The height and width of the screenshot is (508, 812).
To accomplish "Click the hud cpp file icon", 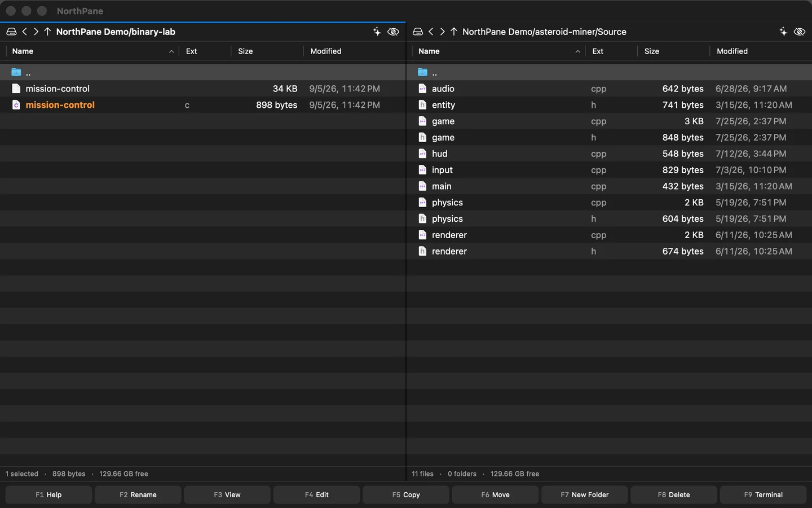I will coord(422,154).
